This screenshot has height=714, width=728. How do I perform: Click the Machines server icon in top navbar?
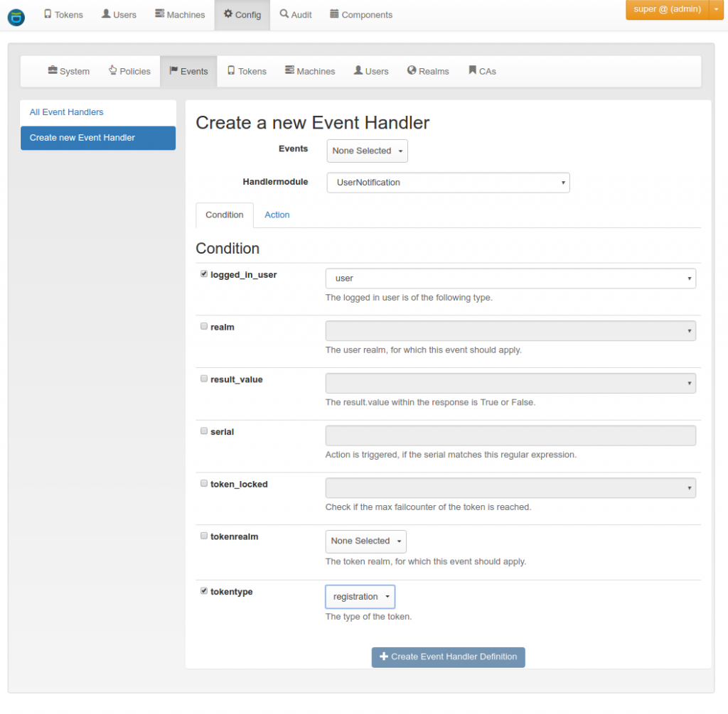[159, 13]
